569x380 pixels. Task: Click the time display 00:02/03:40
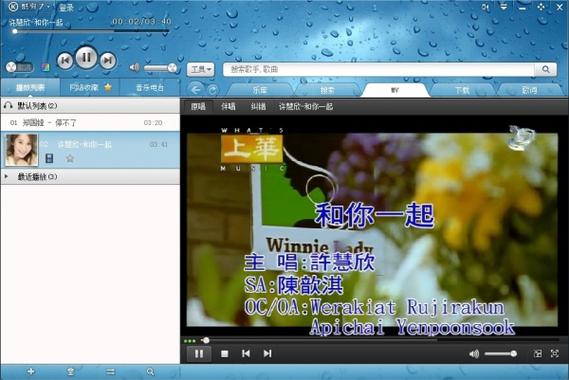pyautogui.click(x=141, y=21)
